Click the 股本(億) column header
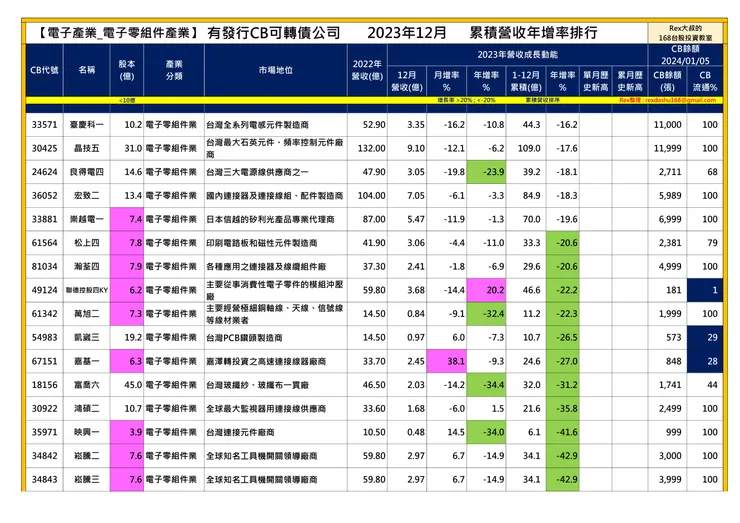Image resolution: width=740 pixels, height=523 pixels. click(126, 70)
